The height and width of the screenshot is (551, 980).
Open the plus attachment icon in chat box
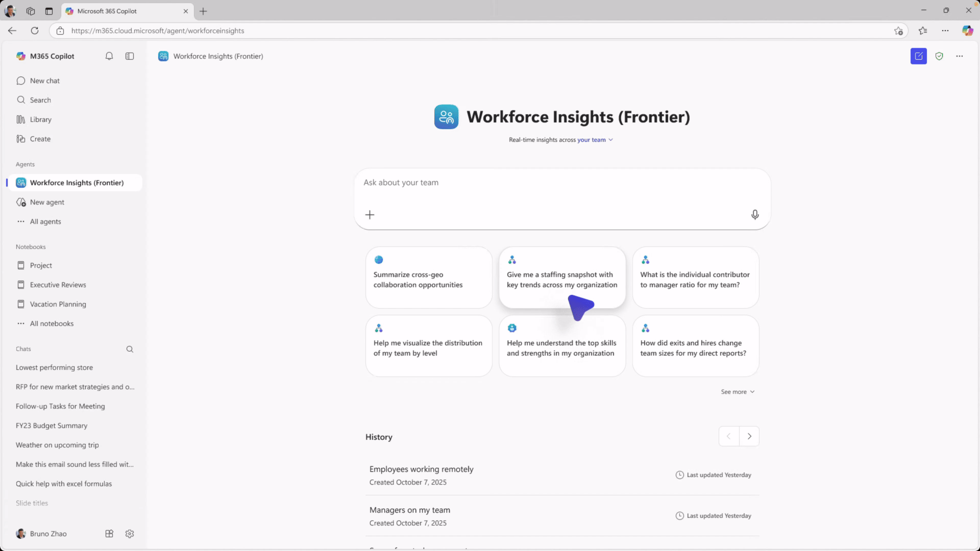click(x=370, y=215)
